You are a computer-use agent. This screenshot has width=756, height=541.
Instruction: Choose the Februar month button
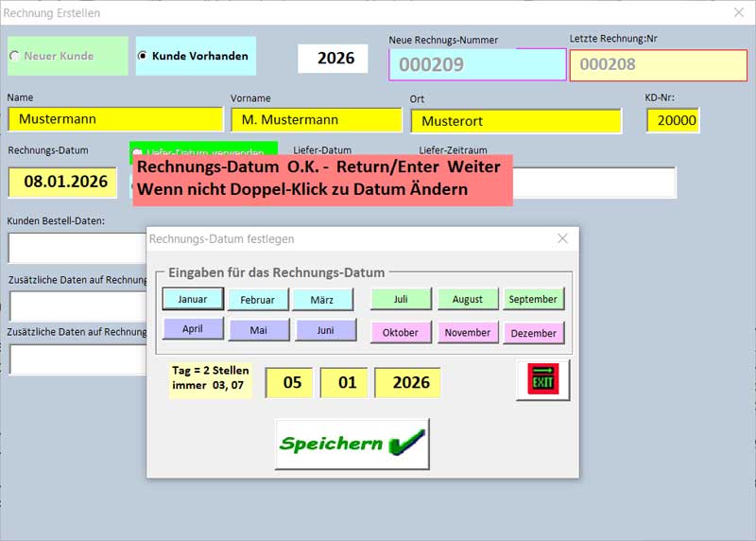pyautogui.click(x=257, y=300)
